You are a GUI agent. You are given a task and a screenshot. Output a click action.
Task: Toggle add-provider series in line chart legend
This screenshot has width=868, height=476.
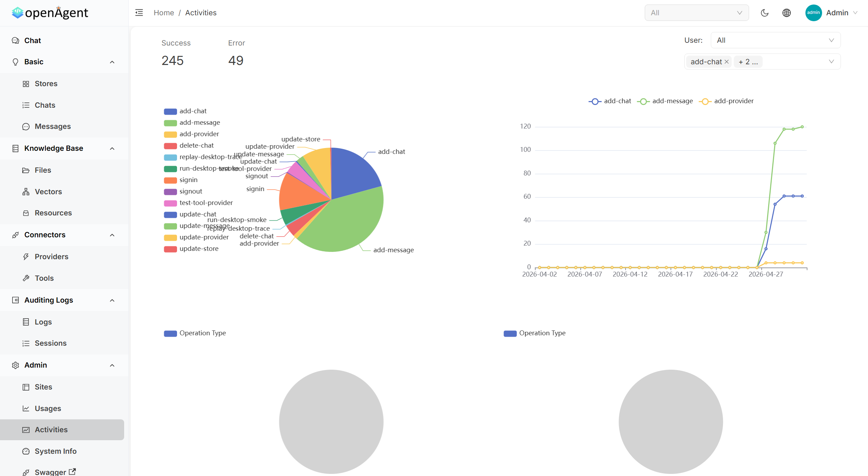click(726, 101)
